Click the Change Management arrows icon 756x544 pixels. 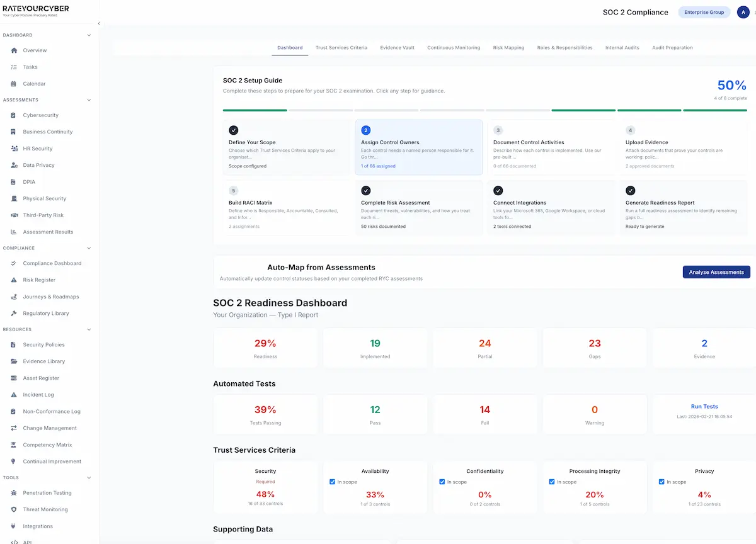click(14, 428)
